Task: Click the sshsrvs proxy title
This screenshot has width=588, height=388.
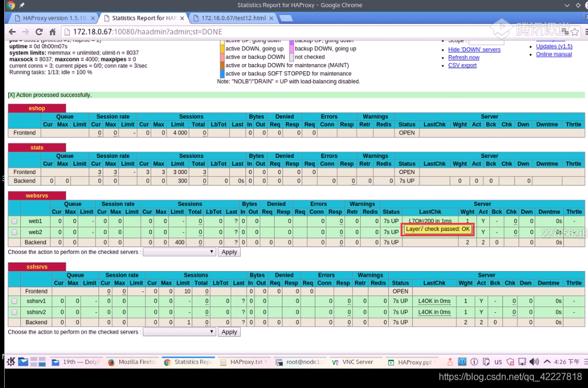Action: (37, 267)
